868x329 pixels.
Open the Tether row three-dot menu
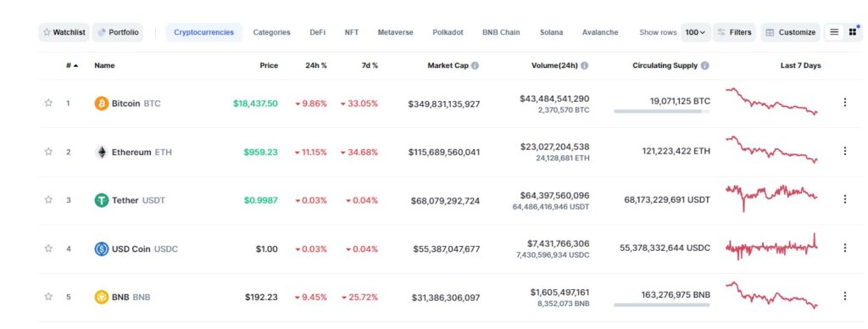845,199
